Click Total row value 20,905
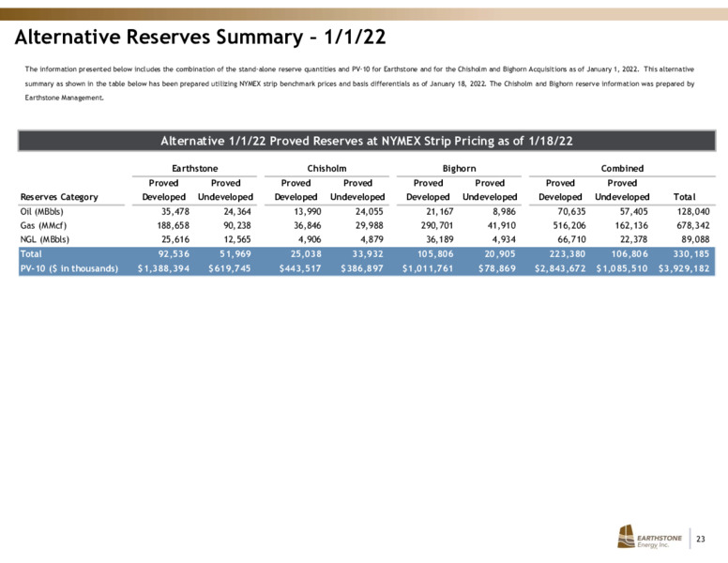728x563 pixels. (x=500, y=254)
